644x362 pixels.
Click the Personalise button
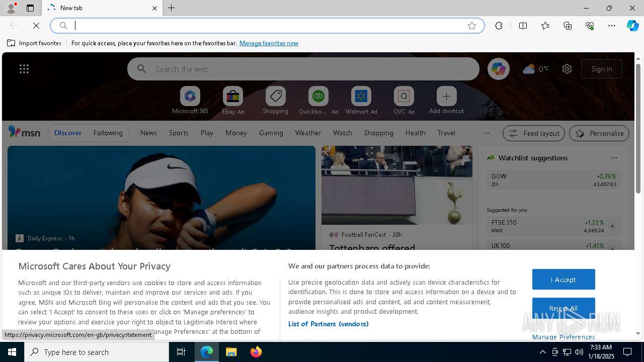599,133
